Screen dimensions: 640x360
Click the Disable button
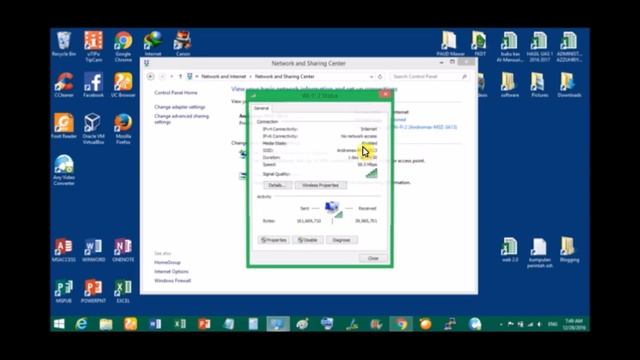[x=308, y=240]
